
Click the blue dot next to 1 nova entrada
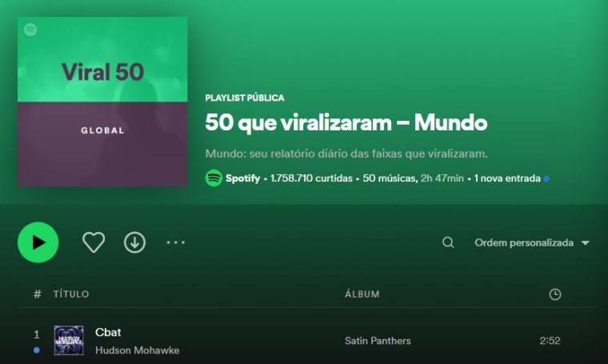click(x=546, y=178)
